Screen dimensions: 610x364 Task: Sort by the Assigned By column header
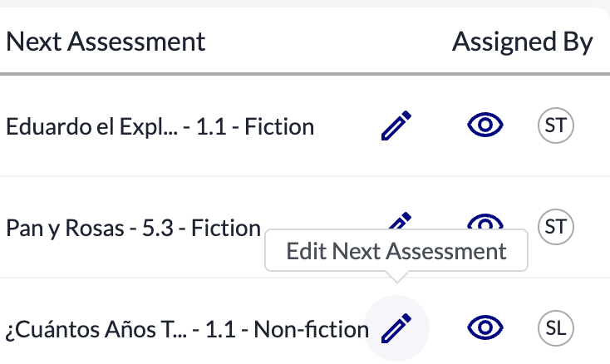click(x=522, y=42)
